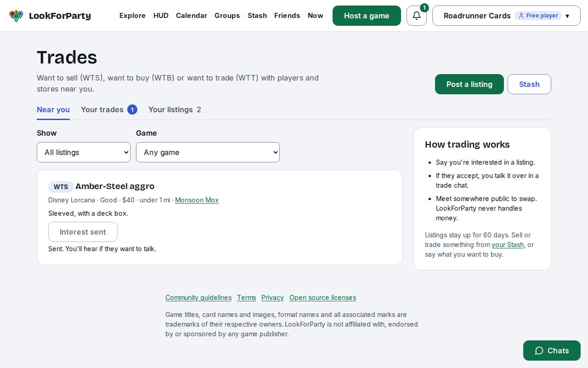
Task: Click the Trades page heading
Action: tap(67, 57)
